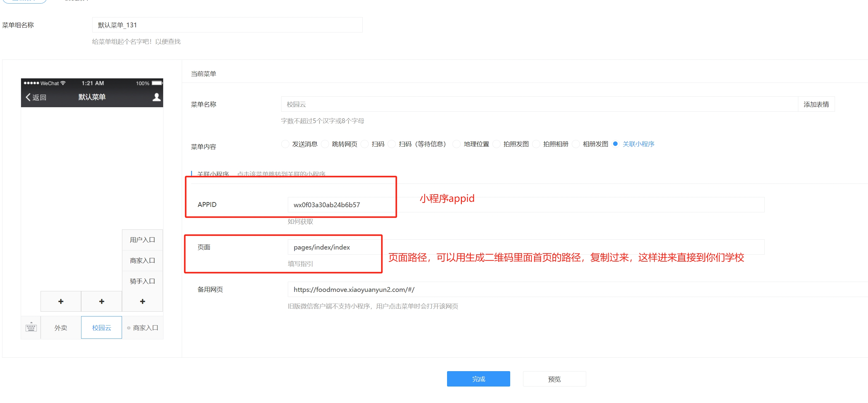Select the 拍照发图 radio option
Image resolution: width=868 pixels, height=403 pixels.
[x=496, y=144]
